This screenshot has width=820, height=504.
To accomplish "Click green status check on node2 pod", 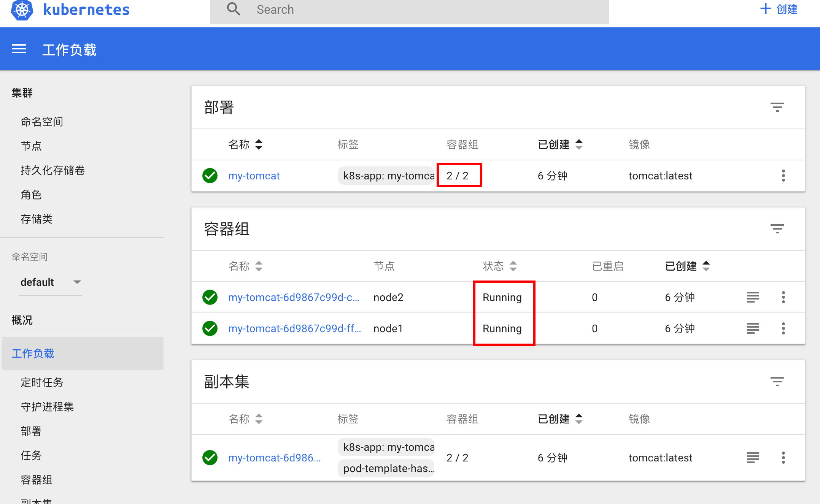I will point(210,297).
